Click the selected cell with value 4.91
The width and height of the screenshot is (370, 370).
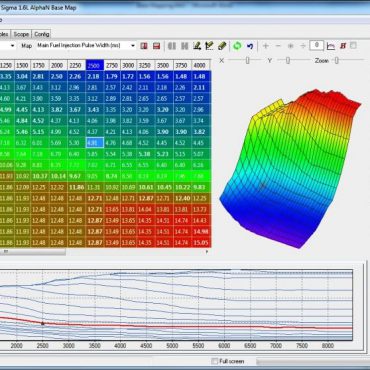tap(95, 143)
